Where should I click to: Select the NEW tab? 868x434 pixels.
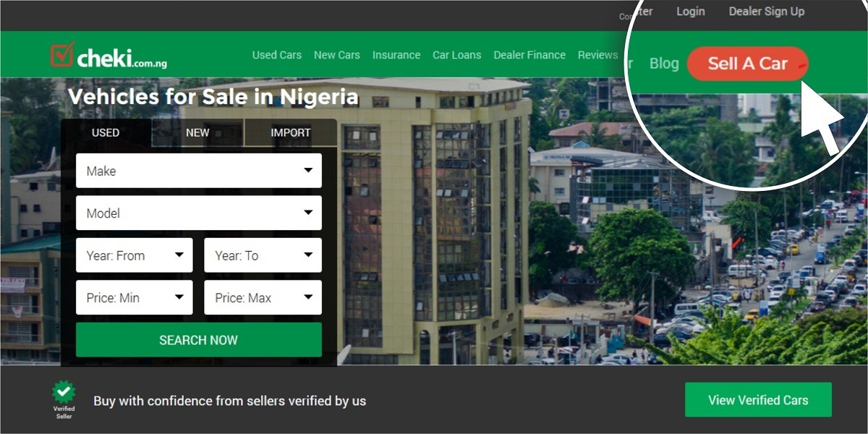pyautogui.click(x=197, y=132)
